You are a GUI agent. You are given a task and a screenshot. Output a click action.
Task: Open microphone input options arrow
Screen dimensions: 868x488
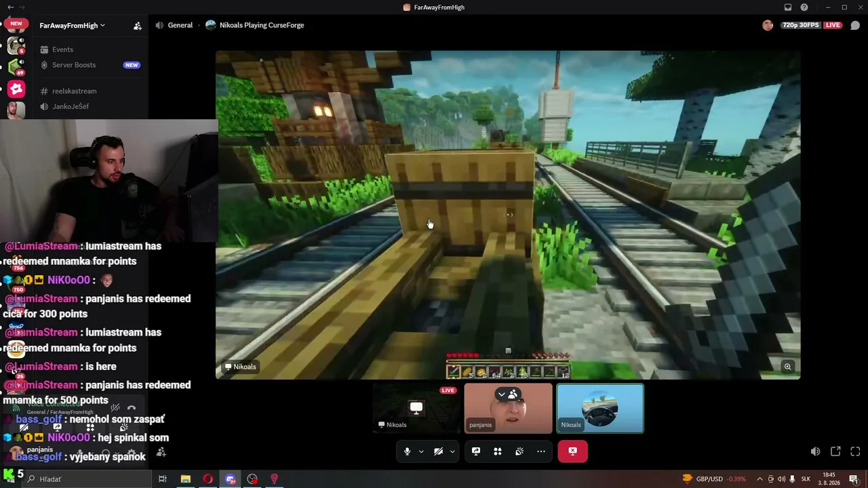[x=421, y=451]
